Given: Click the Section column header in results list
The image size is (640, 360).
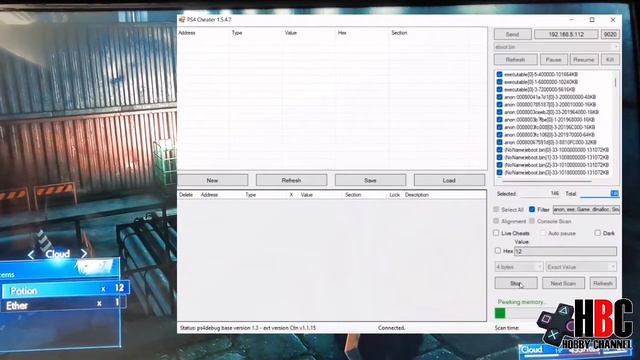Looking at the screenshot, I should pos(399,33).
